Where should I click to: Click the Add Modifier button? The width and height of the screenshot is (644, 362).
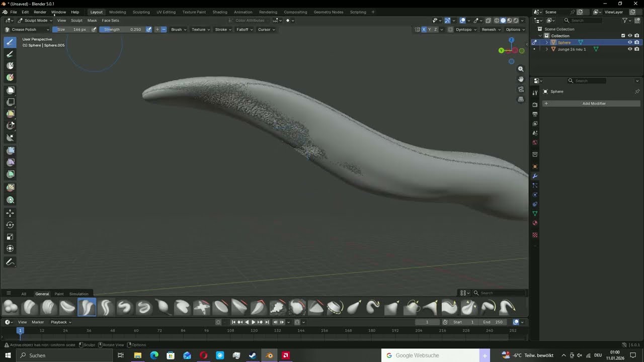591,104
